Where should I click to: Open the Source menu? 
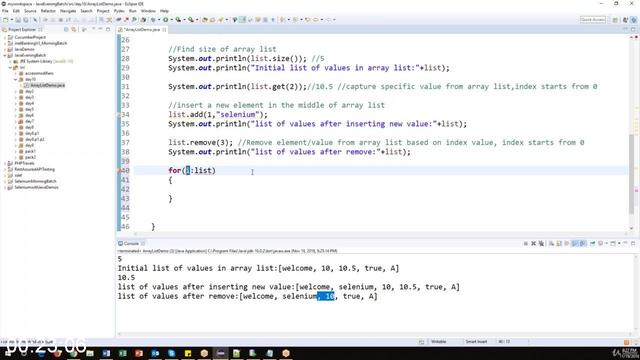(30, 11)
